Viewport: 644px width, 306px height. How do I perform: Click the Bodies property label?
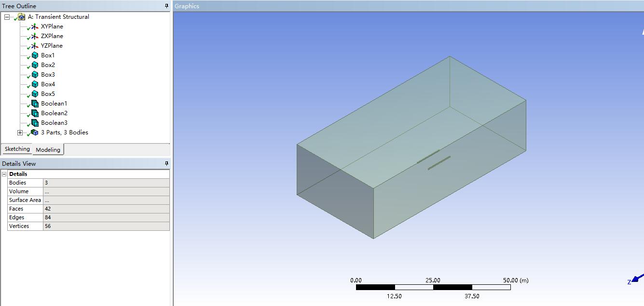tap(17, 183)
